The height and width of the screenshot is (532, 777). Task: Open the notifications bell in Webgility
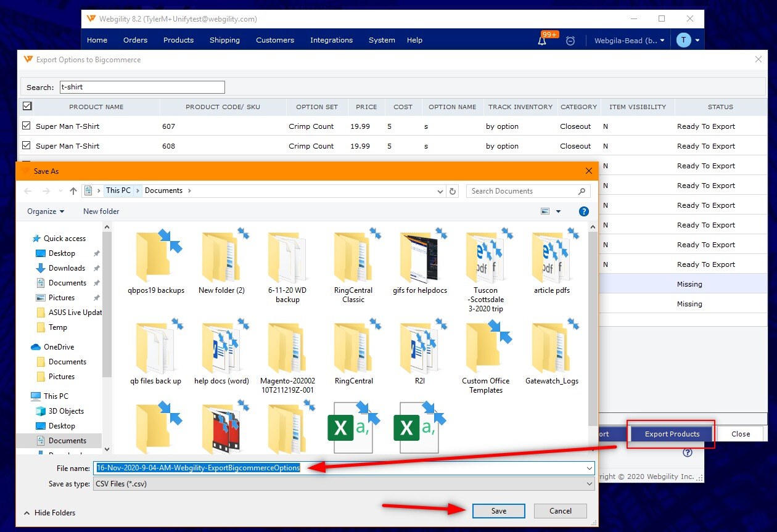(542, 41)
